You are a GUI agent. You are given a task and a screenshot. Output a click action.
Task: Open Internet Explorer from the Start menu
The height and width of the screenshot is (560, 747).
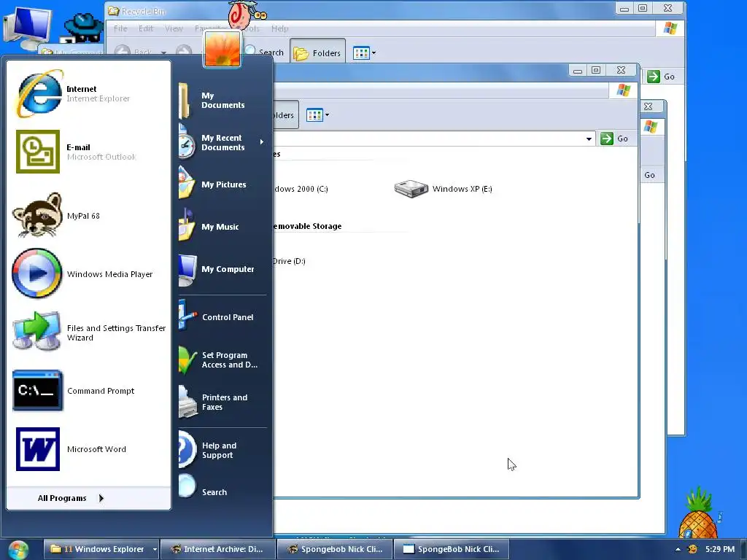coord(88,94)
